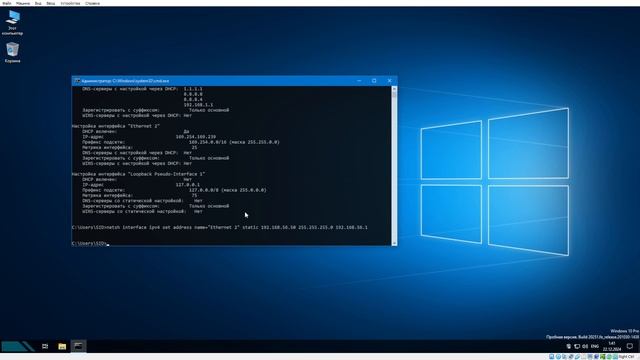Open the Устройства menu
Image resolution: width=640 pixels, height=360 pixels.
coord(70,3)
